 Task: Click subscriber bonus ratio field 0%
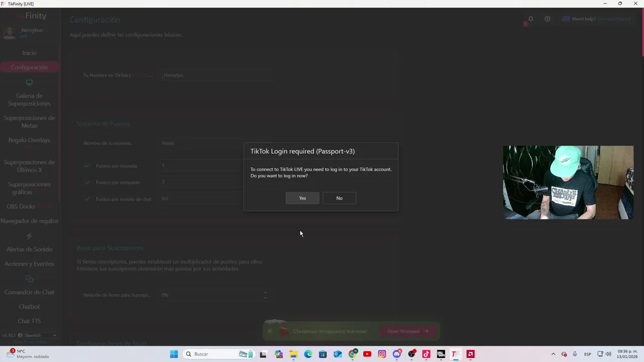coord(215,295)
